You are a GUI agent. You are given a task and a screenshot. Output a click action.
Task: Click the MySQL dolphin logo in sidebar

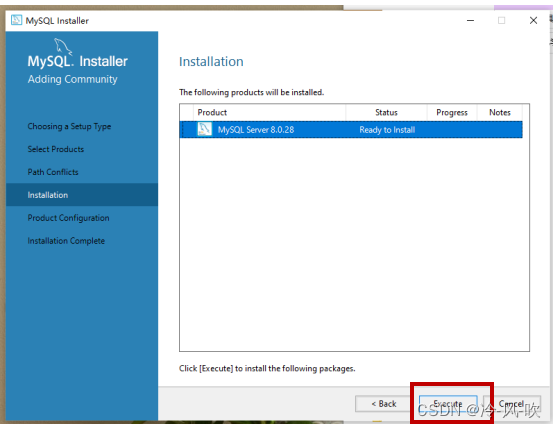coord(63,46)
